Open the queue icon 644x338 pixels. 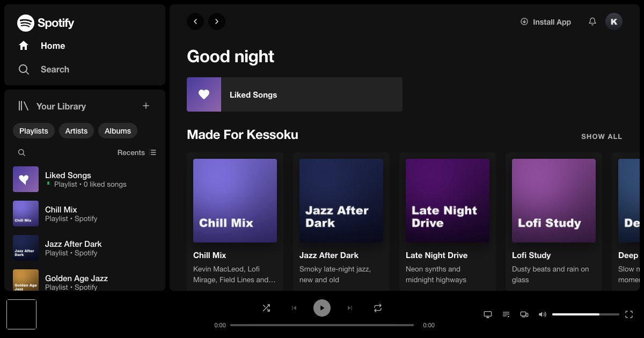pyautogui.click(x=506, y=314)
